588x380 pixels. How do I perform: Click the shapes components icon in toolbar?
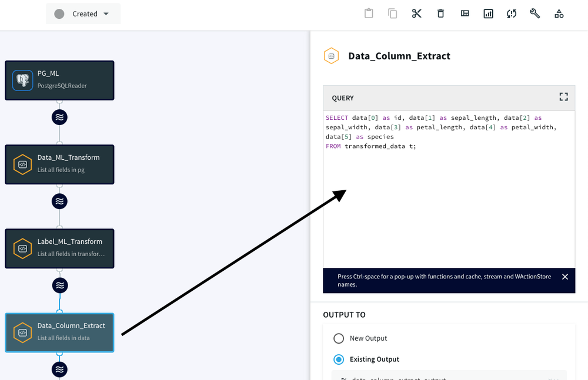559,14
